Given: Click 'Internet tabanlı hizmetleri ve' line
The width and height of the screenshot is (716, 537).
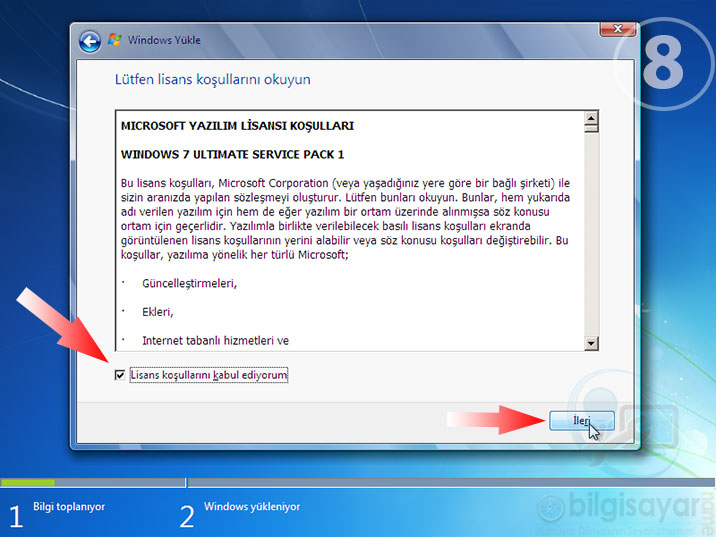Looking at the screenshot, I should point(216,341).
